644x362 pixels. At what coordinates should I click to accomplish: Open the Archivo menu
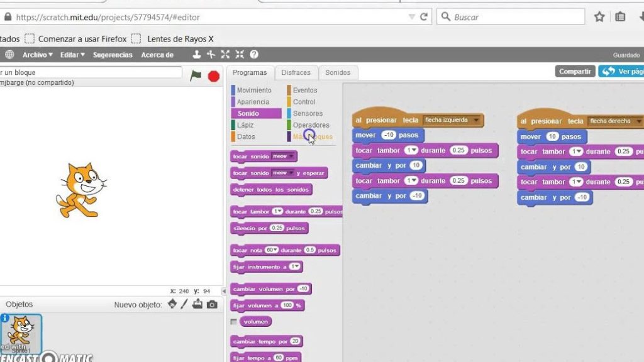tap(38, 55)
